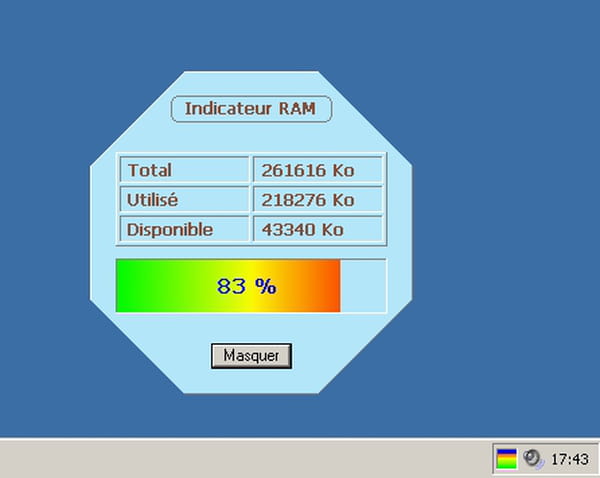Click the Masquer button
Viewport: 600px width, 478px height.
(x=251, y=356)
